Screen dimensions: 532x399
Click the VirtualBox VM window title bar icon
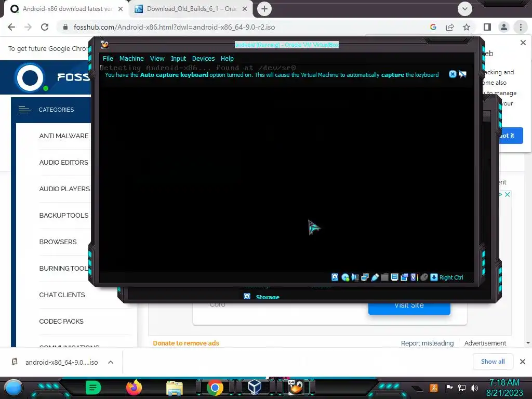104,44
